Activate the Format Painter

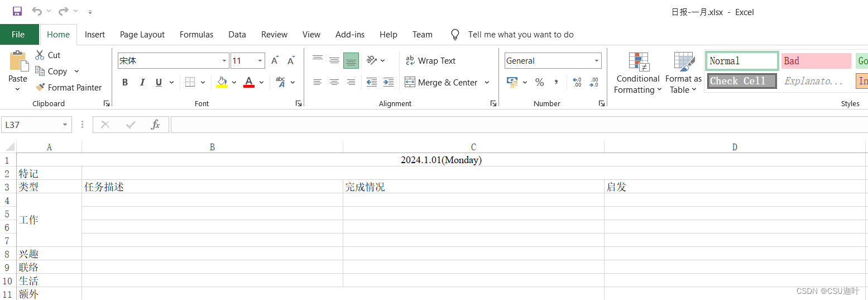click(69, 87)
